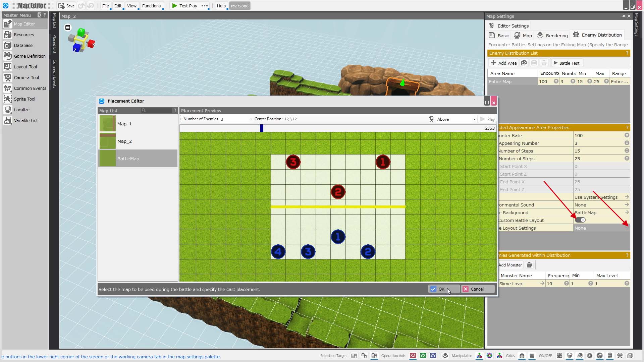Click the red X axis cube on gizmo
The height and width of the screenshot is (362, 644).
(x=91, y=44)
